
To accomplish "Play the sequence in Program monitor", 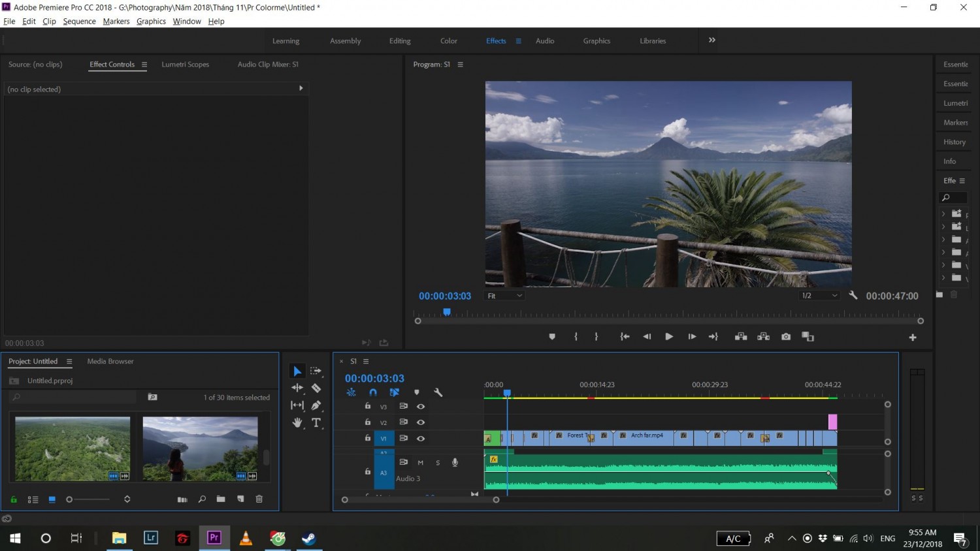I will (x=669, y=337).
